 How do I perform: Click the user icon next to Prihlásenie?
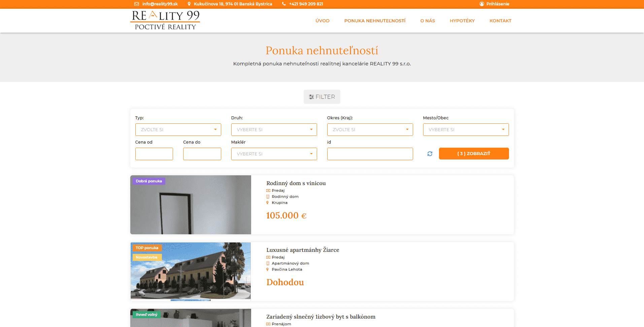pyautogui.click(x=482, y=4)
